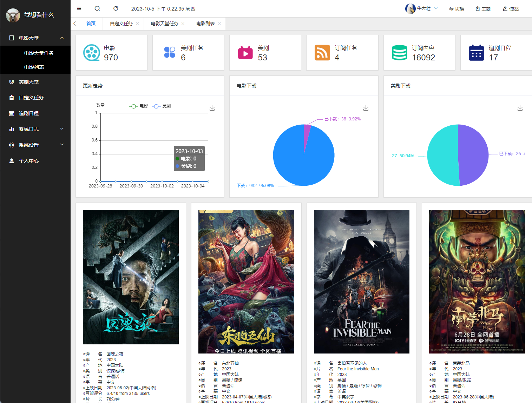Expand the 系统设置 sidebar menu

[35, 145]
